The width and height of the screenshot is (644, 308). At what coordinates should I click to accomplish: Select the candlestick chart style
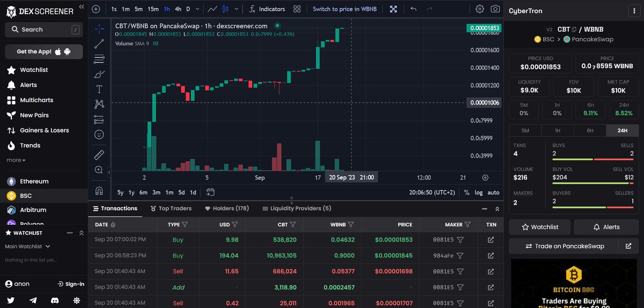pyautogui.click(x=225, y=9)
